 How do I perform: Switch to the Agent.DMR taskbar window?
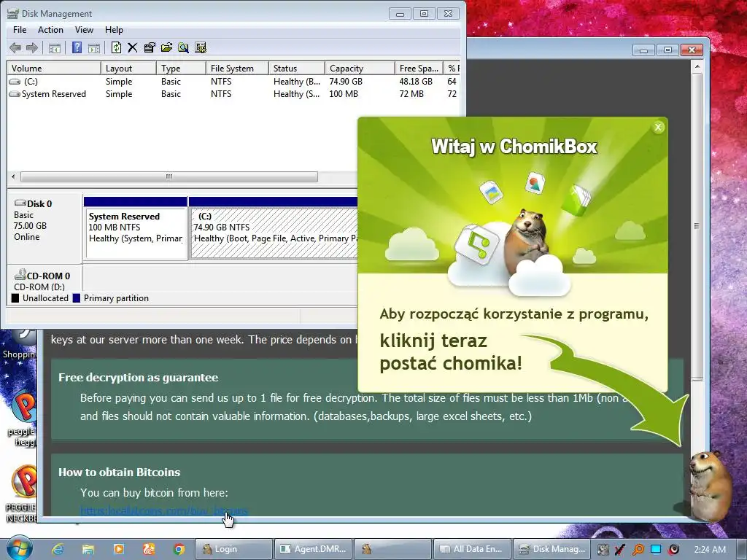(313, 549)
